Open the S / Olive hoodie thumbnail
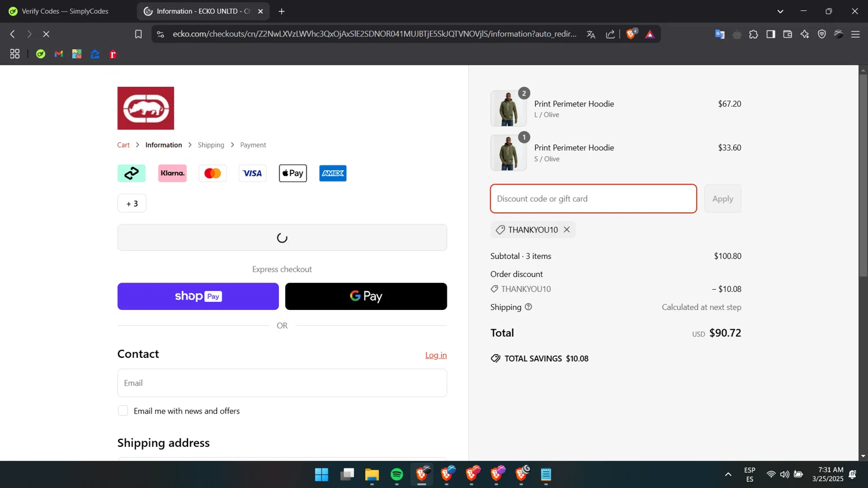 [x=508, y=153]
